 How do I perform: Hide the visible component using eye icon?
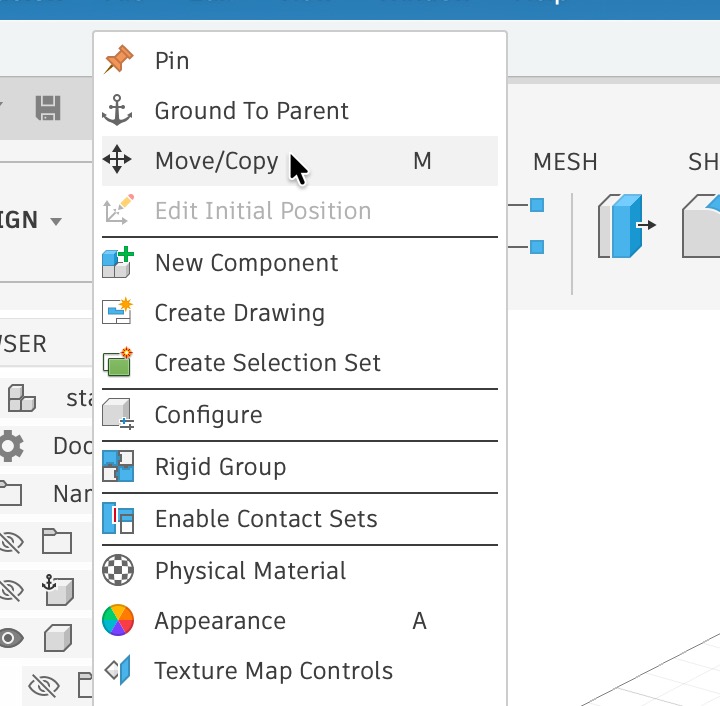coord(11,637)
